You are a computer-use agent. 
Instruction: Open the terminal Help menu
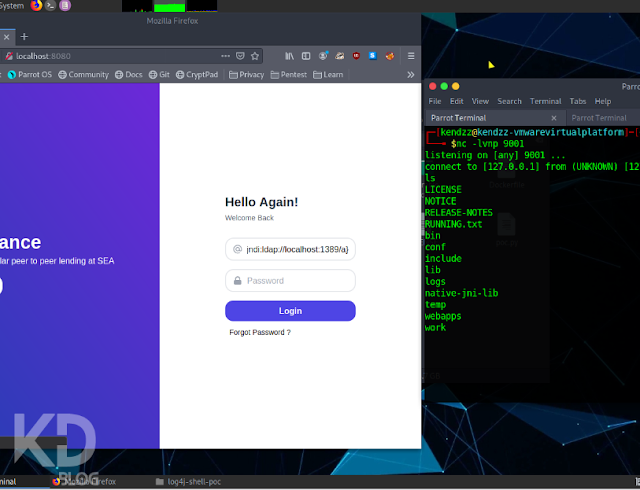click(x=602, y=101)
